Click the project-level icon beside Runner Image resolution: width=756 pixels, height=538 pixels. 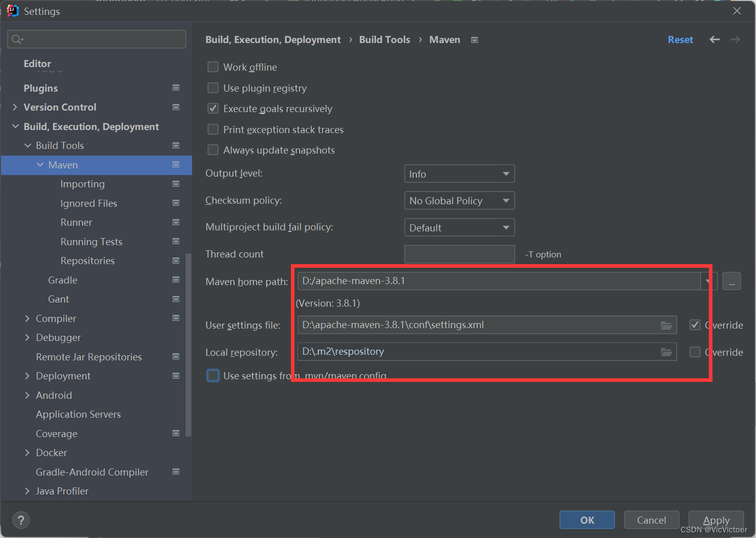pos(176,222)
